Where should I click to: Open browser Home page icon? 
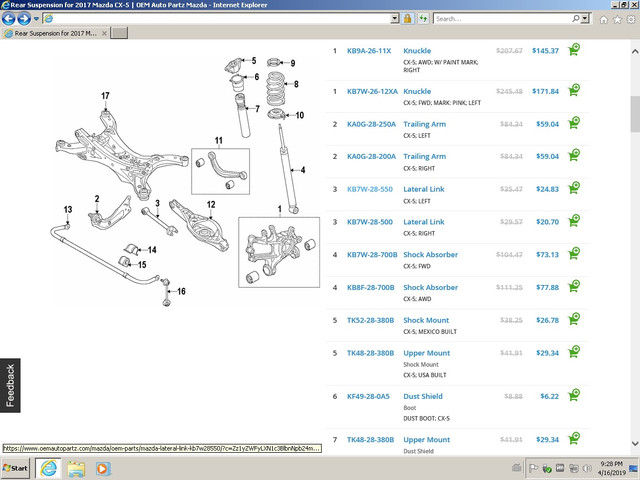(x=603, y=19)
